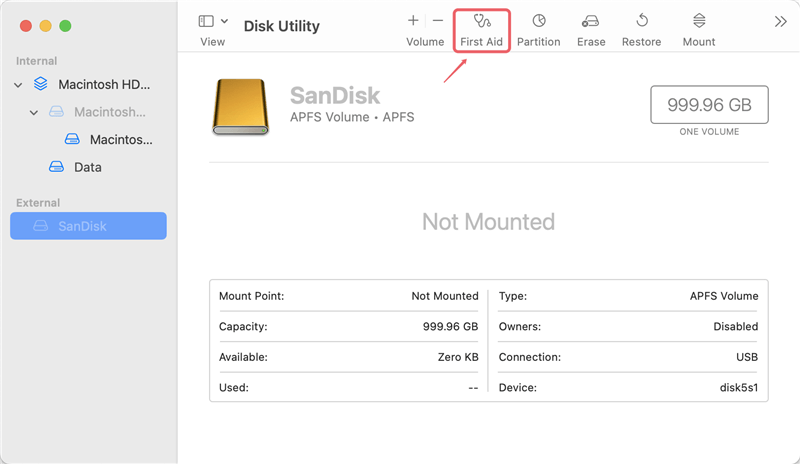Click the SanDisk sidebar drive icon
This screenshot has height=464, width=800.
coord(41,226)
